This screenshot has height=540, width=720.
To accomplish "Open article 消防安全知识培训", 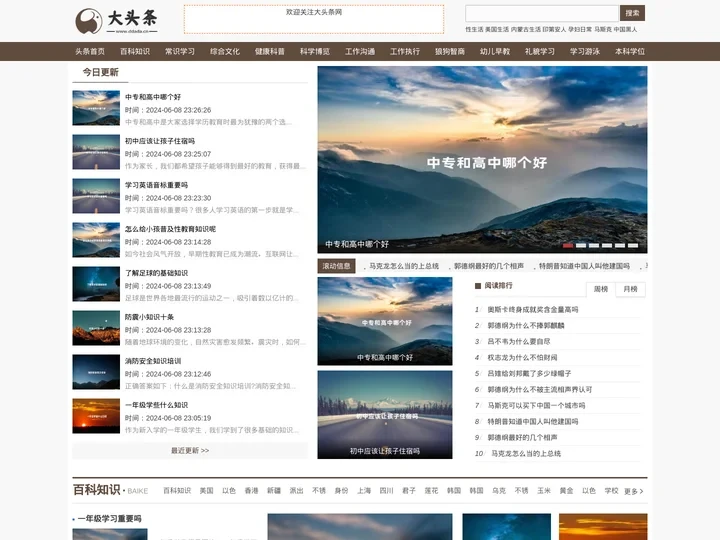I will click(153, 361).
